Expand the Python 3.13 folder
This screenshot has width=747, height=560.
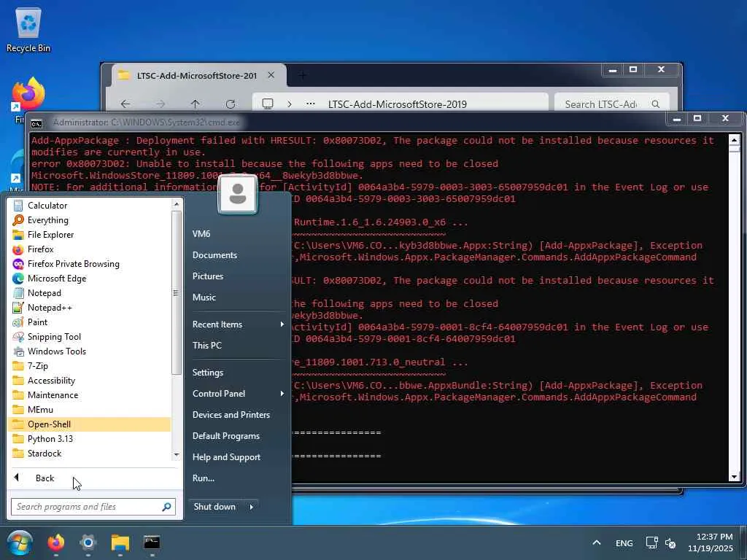89,439
